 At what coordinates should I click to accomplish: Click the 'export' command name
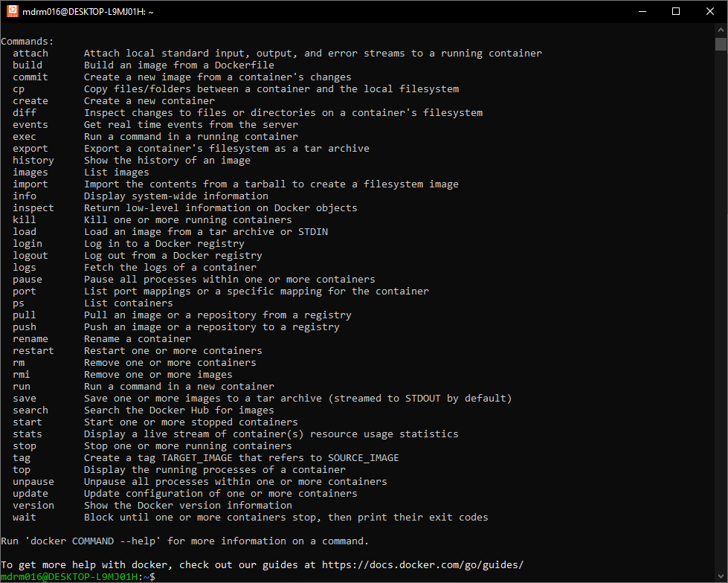click(30, 149)
